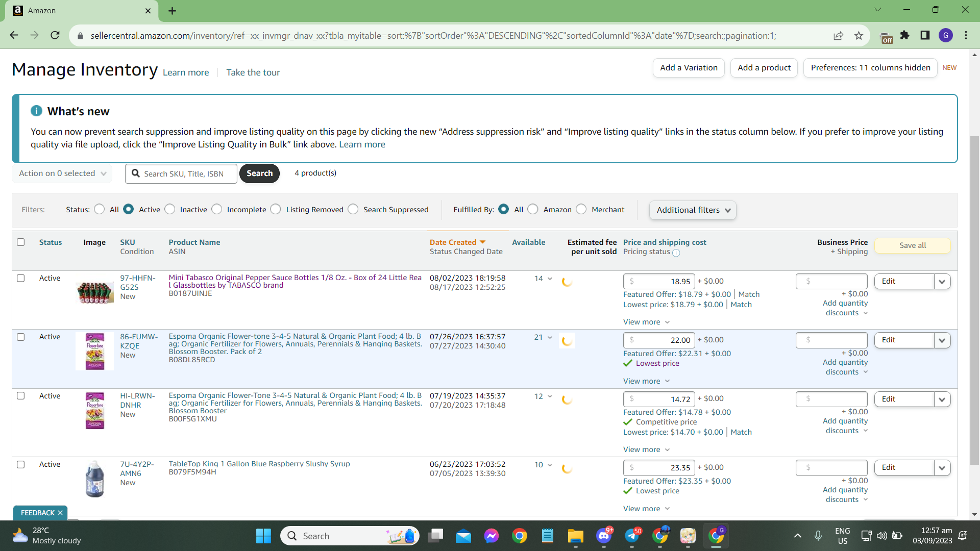Click the Add a Variation button

tap(689, 68)
